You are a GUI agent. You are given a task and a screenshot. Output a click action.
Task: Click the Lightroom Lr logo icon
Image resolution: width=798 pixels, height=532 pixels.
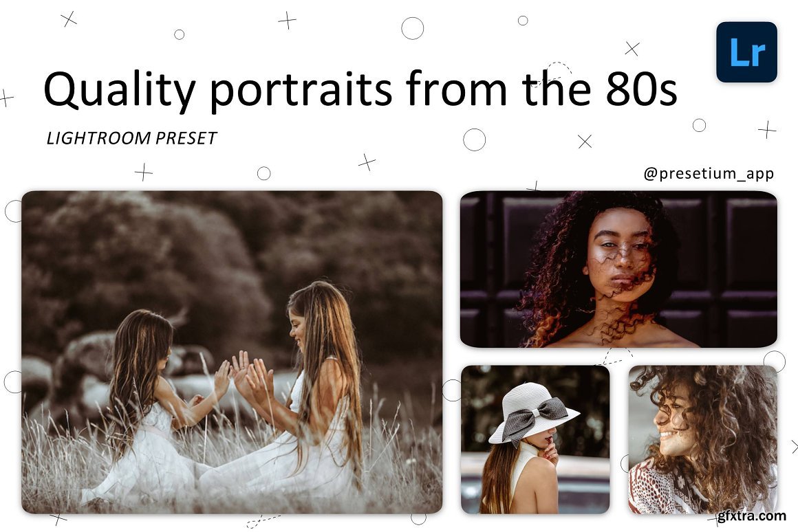746,52
